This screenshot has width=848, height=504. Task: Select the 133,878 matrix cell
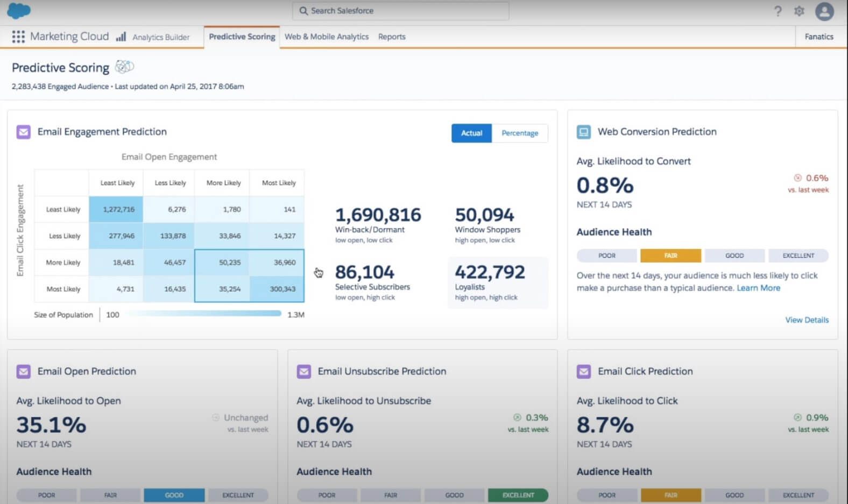tap(169, 236)
